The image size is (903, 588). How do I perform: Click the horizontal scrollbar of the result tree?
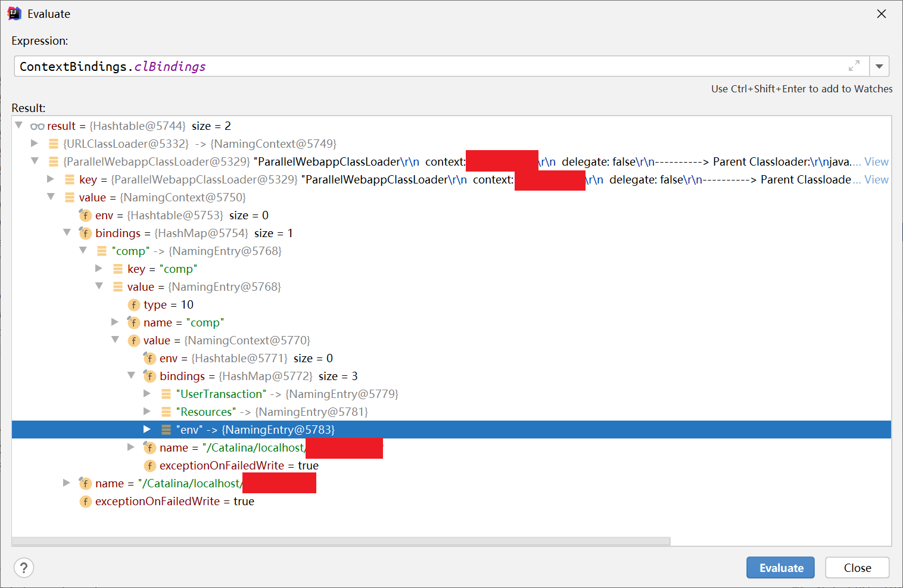tap(341, 541)
